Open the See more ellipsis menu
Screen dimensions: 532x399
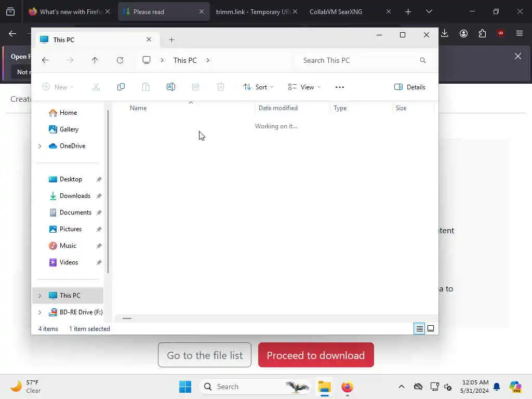[x=339, y=87]
